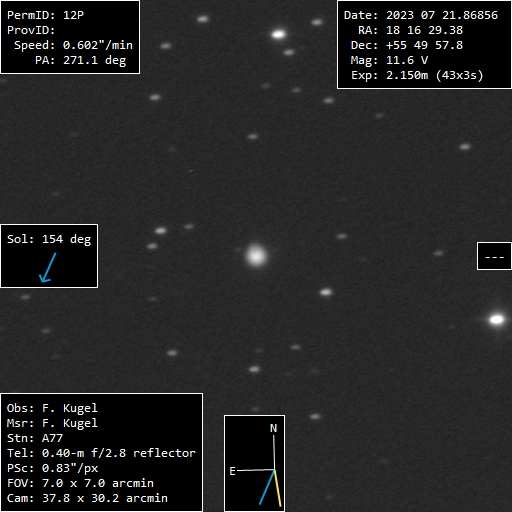Click the yellow line in the compass box

277,488
